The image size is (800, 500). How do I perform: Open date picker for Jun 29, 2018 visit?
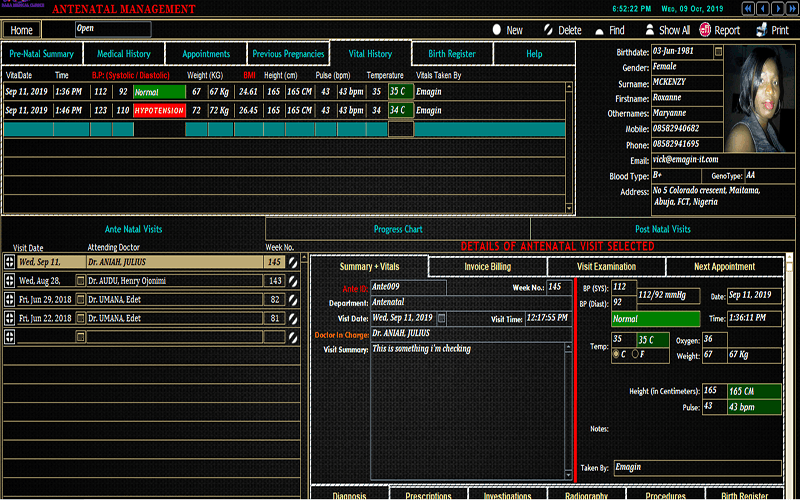pyautogui.click(x=81, y=300)
